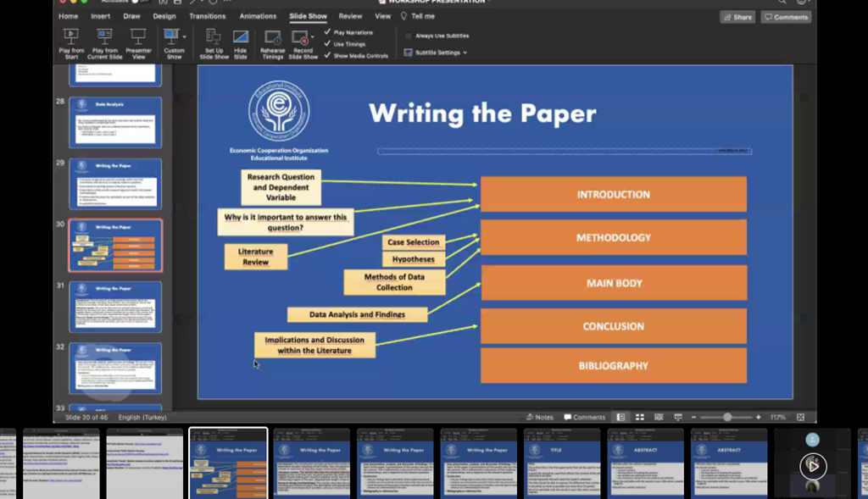Viewport: 868px width, 499px height.
Task: Click Record Slide Show icon
Action: click(300, 37)
